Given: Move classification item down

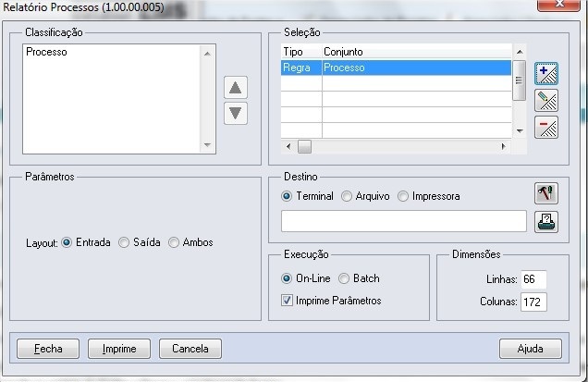Looking at the screenshot, I should [x=236, y=113].
